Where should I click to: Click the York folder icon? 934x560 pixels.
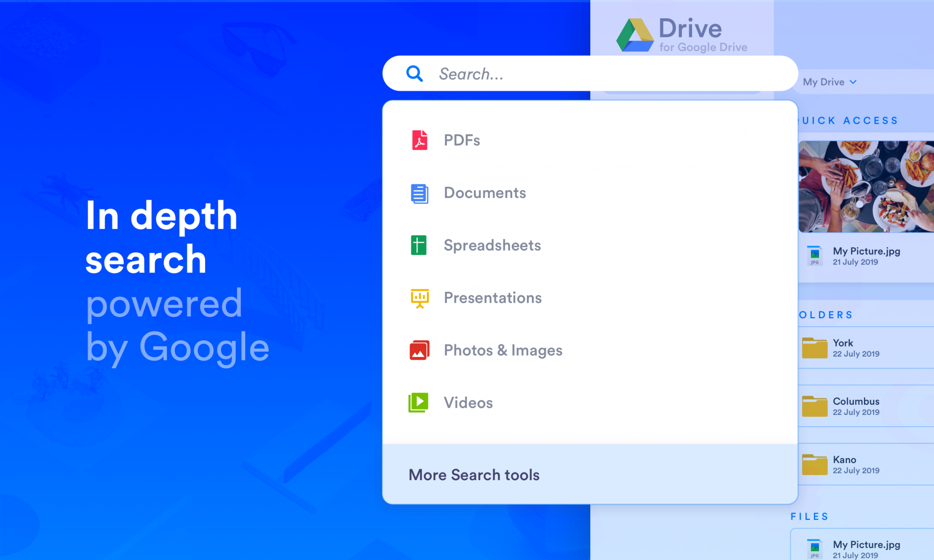point(814,348)
